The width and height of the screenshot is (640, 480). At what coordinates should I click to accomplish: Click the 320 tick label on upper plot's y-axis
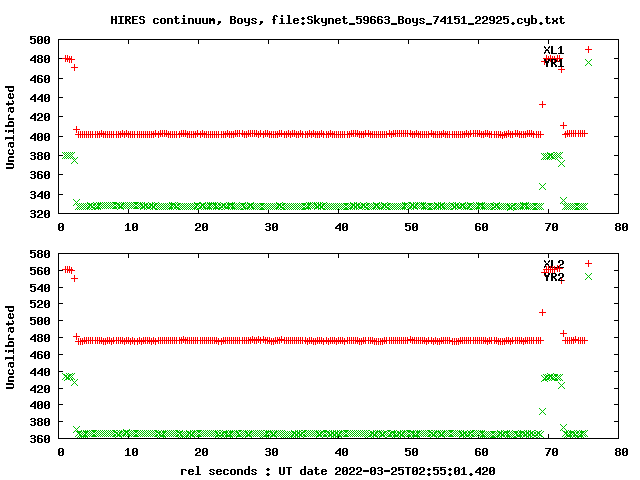click(x=40, y=214)
